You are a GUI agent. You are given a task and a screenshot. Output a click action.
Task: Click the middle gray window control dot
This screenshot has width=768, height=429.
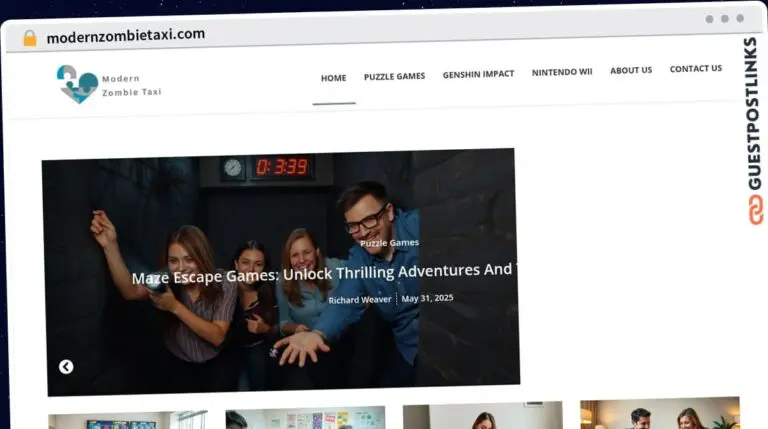click(725, 19)
